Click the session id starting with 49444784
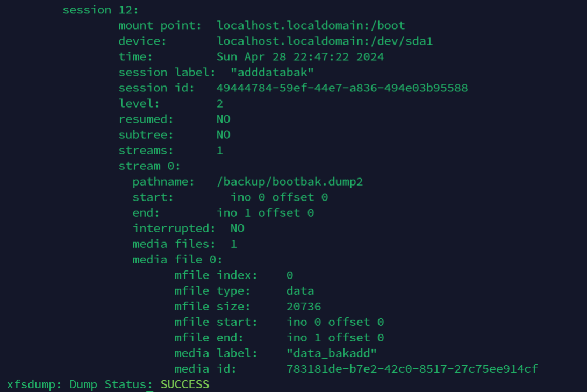Image resolution: width=587 pixels, height=392 pixels. point(342,88)
